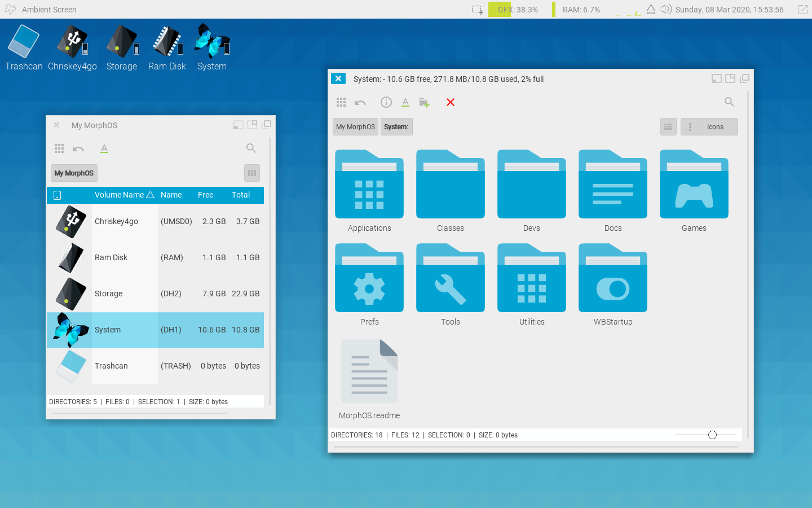Open the Icons view options dropdown
This screenshot has width=812, height=508.
709,127
